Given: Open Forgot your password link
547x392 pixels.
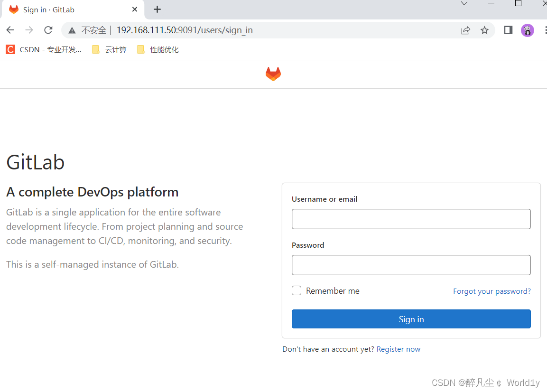Looking at the screenshot, I should (492, 291).
